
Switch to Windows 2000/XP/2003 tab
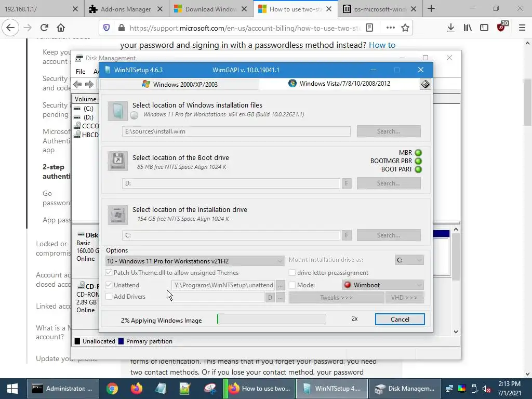[180, 84]
